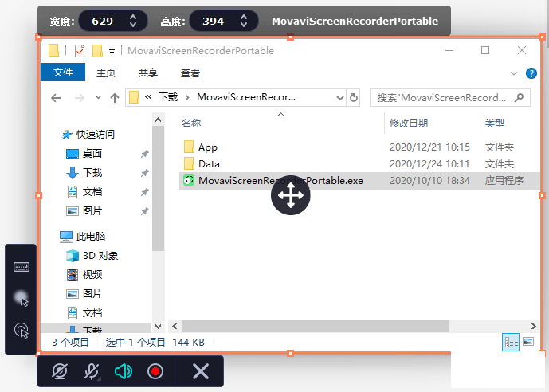Click the horizontal scrollbar thumb
The height and width of the screenshot is (392, 549).
(315, 326)
